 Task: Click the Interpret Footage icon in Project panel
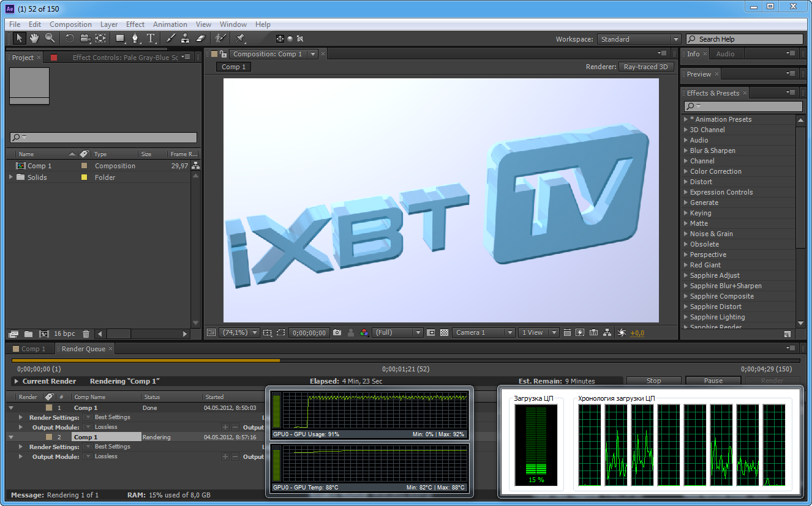coord(13,334)
